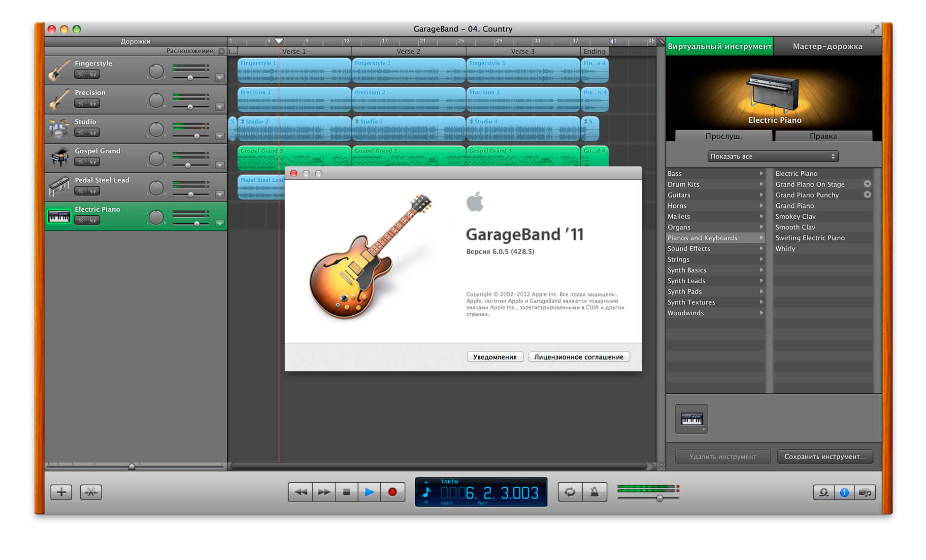Download Grand Piano Punchy via its arrow icon
This screenshot has height=560, width=926.
point(867,195)
